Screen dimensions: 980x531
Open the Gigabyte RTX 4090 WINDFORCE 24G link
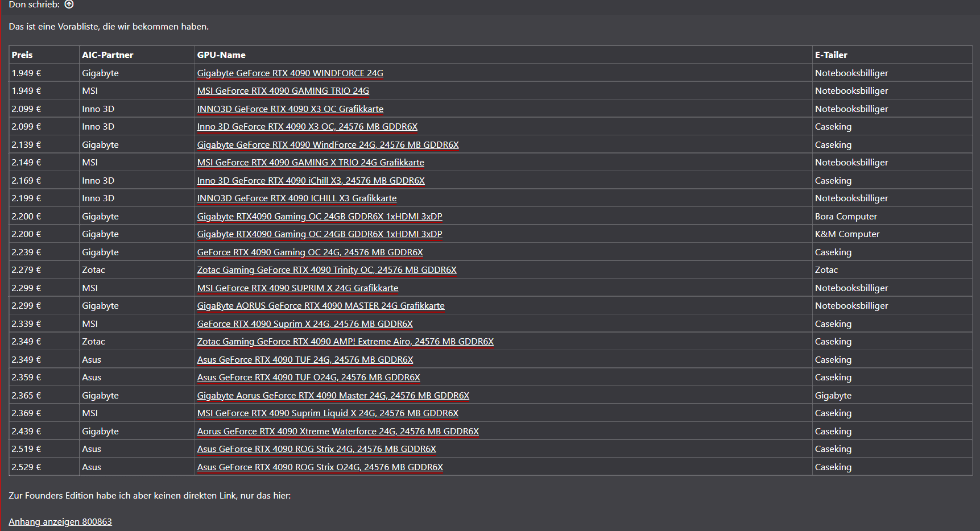click(x=290, y=73)
